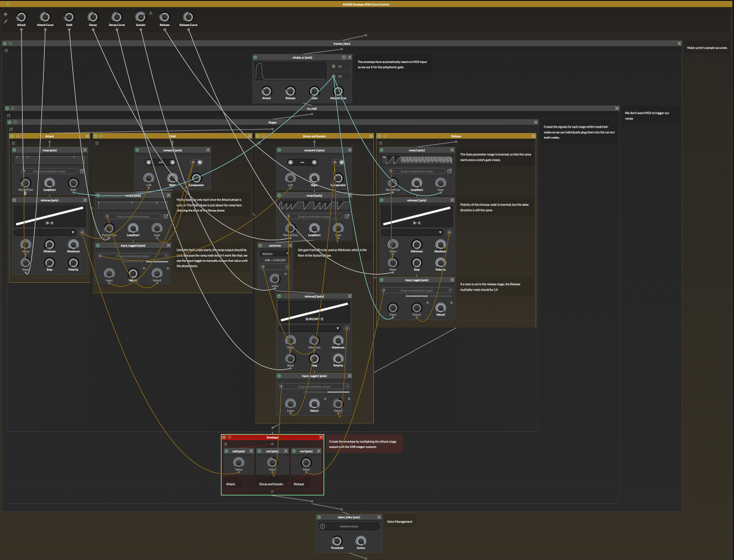Viewport: 734px width, 560px height.
Task: Click ramp [poly] Drag to modulation target bar
Action: (49, 171)
